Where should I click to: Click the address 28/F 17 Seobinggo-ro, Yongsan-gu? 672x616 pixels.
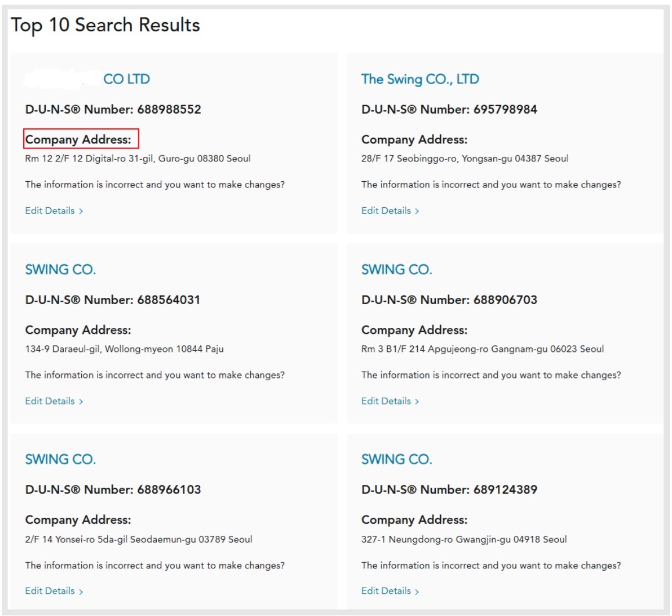(465, 158)
